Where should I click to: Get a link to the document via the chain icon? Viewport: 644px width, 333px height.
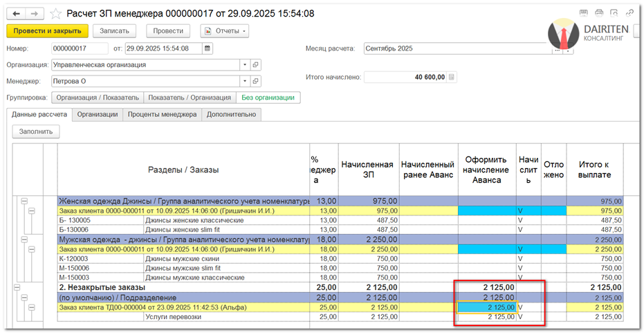(x=629, y=13)
